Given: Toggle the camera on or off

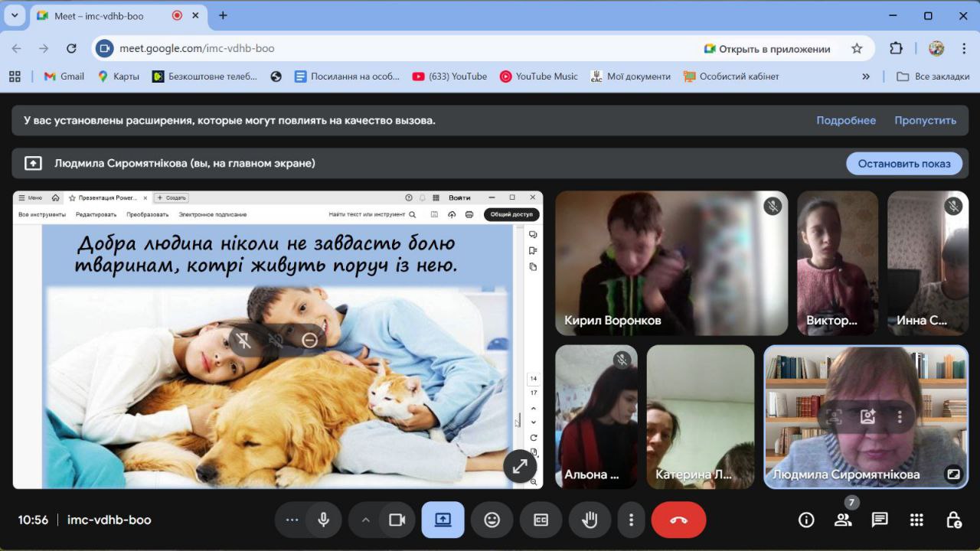Looking at the screenshot, I should pyautogui.click(x=397, y=520).
